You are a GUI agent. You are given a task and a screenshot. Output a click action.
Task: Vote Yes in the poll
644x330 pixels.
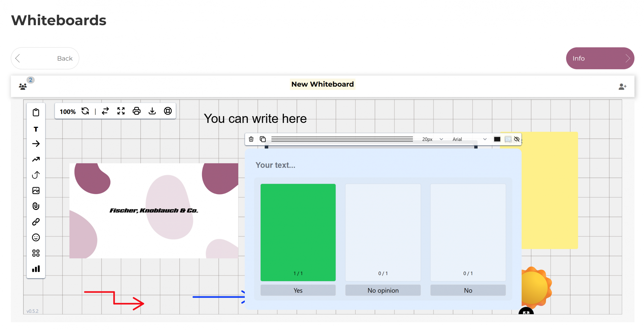pos(298,290)
